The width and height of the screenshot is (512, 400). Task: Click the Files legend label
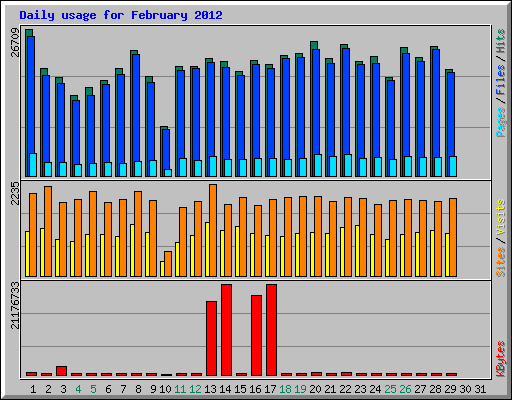coord(501,80)
